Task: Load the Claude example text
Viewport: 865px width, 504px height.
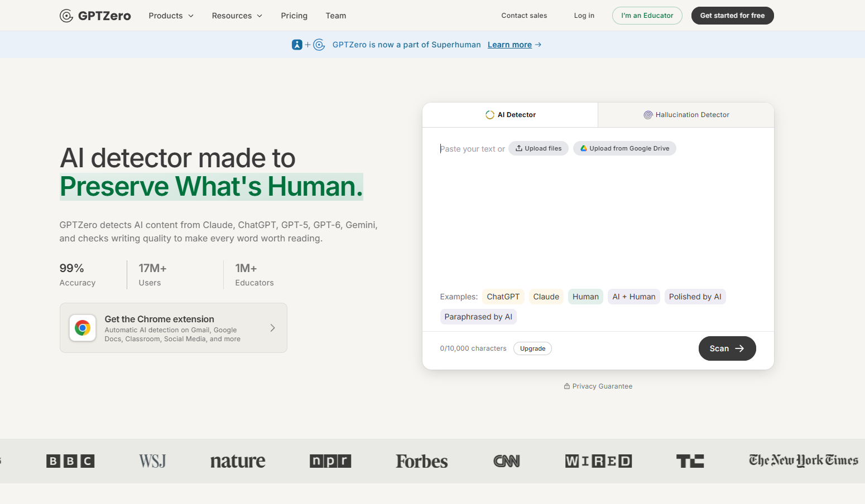Action: click(x=546, y=297)
